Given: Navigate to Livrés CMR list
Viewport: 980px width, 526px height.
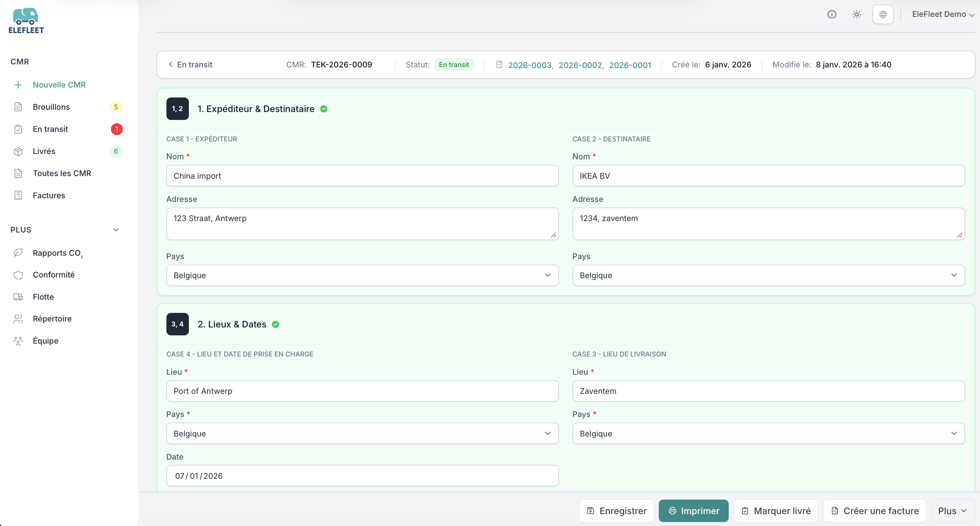Looking at the screenshot, I should pyautogui.click(x=44, y=151).
